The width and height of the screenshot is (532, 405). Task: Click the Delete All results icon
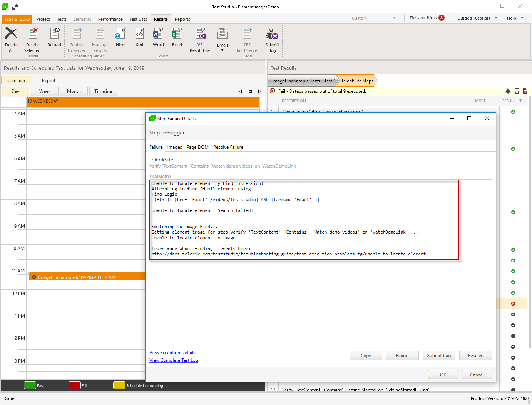[11, 34]
